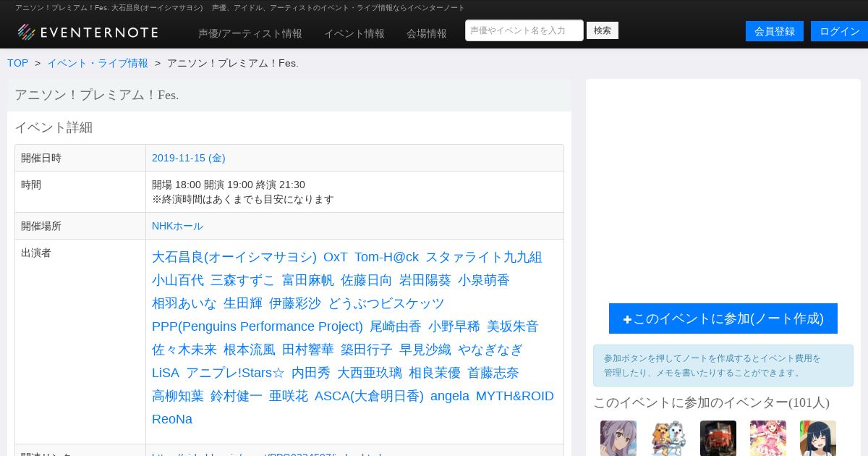Open performer 生田輝
This screenshot has width=868, height=456.
[x=243, y=303]
